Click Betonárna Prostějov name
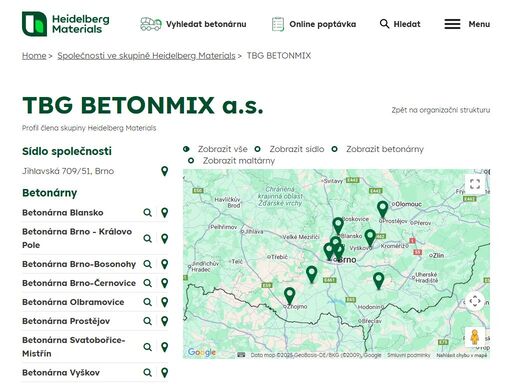Viewport: 512px width, 384px height. [66, 321]
